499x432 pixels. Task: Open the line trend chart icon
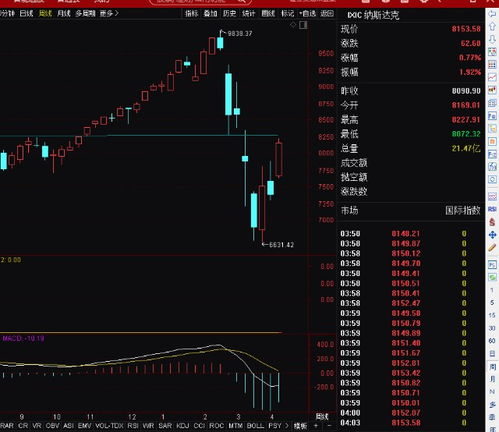click(492, 77)
